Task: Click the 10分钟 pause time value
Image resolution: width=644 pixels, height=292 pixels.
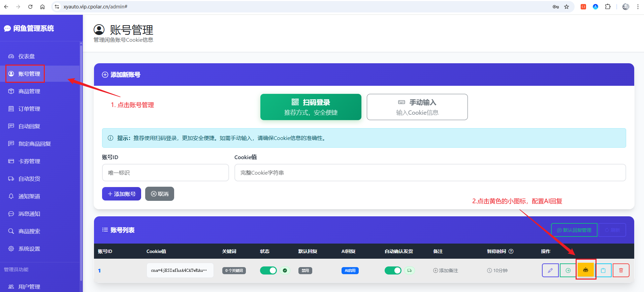Action: click(x=497, y=270)
